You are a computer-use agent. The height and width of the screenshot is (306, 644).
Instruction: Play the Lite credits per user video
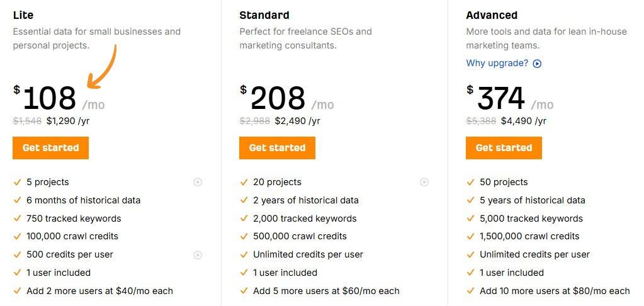coord(198,255)
